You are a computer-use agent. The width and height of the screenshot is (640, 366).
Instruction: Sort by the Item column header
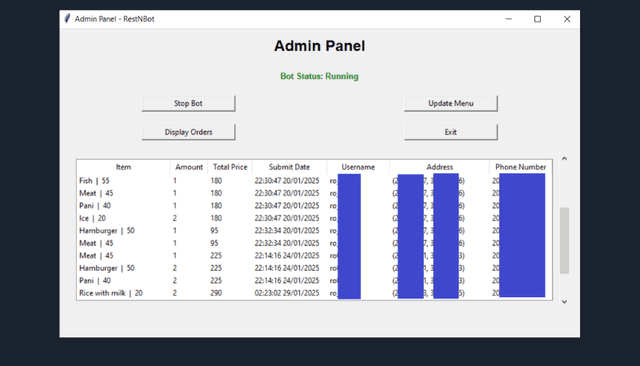pyautogui.click(x=123, y=167)
